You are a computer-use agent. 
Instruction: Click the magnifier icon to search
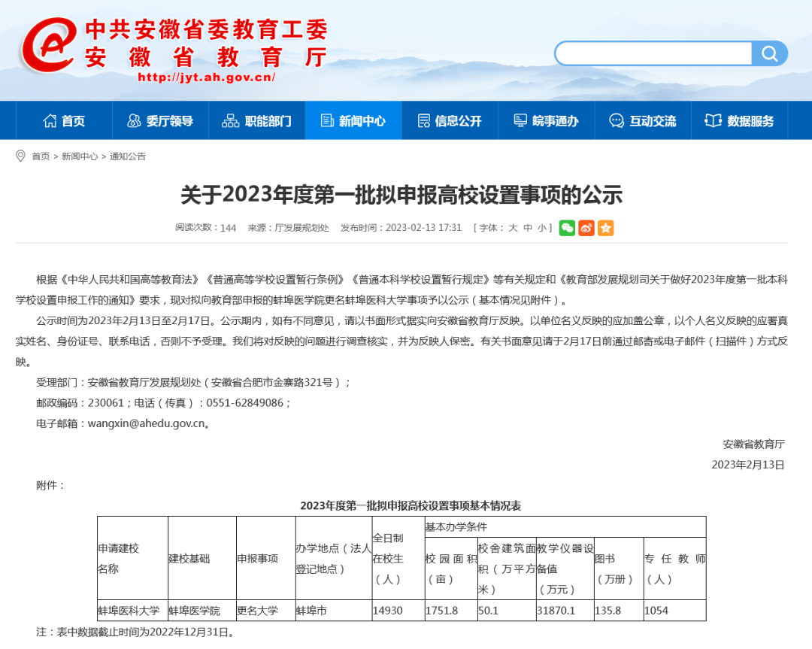pyautogui.click(x=769, y=53)
